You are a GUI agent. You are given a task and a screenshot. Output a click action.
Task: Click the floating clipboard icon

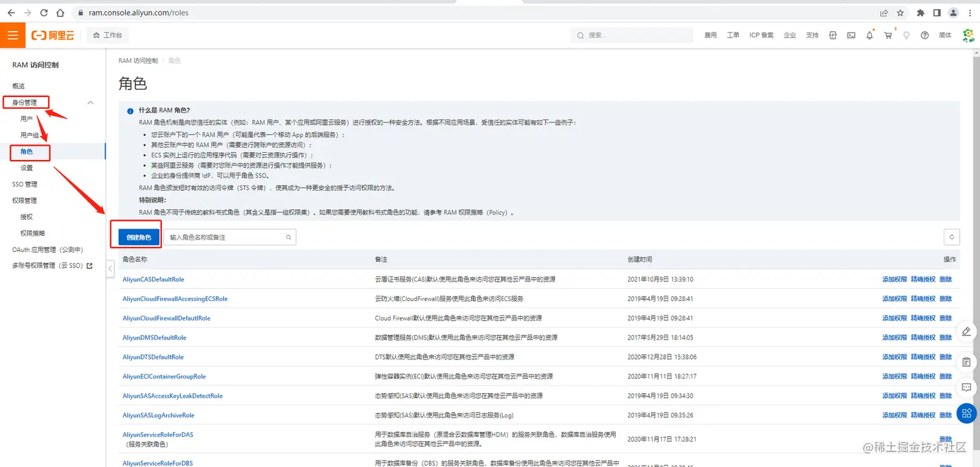966,361
